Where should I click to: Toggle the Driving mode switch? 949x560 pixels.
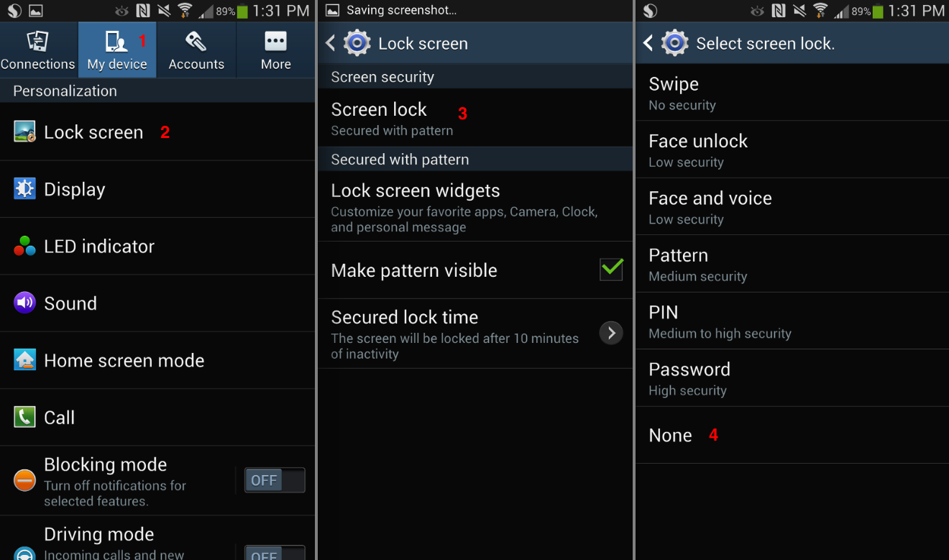click(x=275, y=553)
